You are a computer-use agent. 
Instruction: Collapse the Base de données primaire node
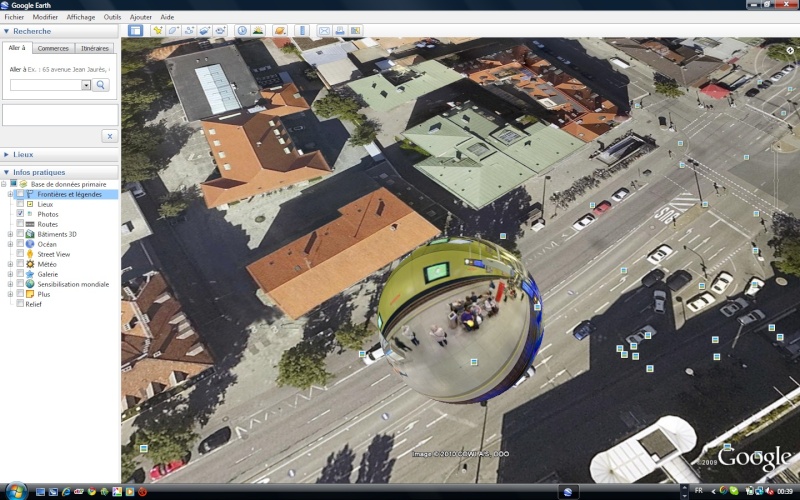tap(4, 184)
